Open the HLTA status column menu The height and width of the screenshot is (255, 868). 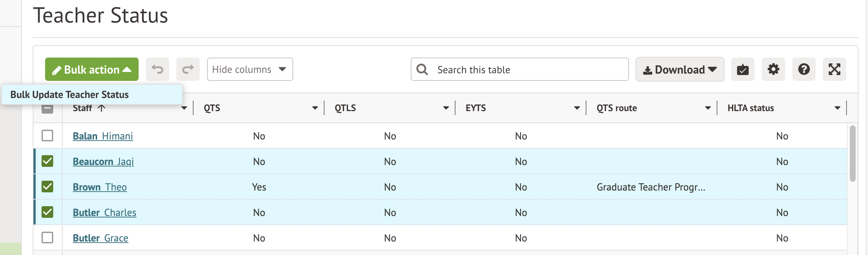point(837,108)
